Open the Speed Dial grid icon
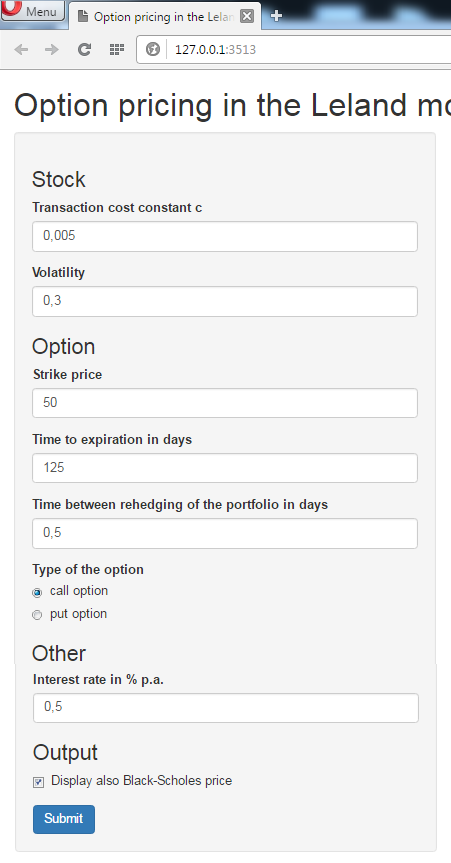This screenshot has height=863, width=451. [x=116, y=50]
